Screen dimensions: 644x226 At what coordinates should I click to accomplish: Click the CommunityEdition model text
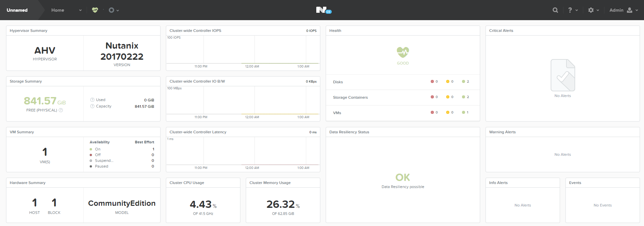click(122, 203)
